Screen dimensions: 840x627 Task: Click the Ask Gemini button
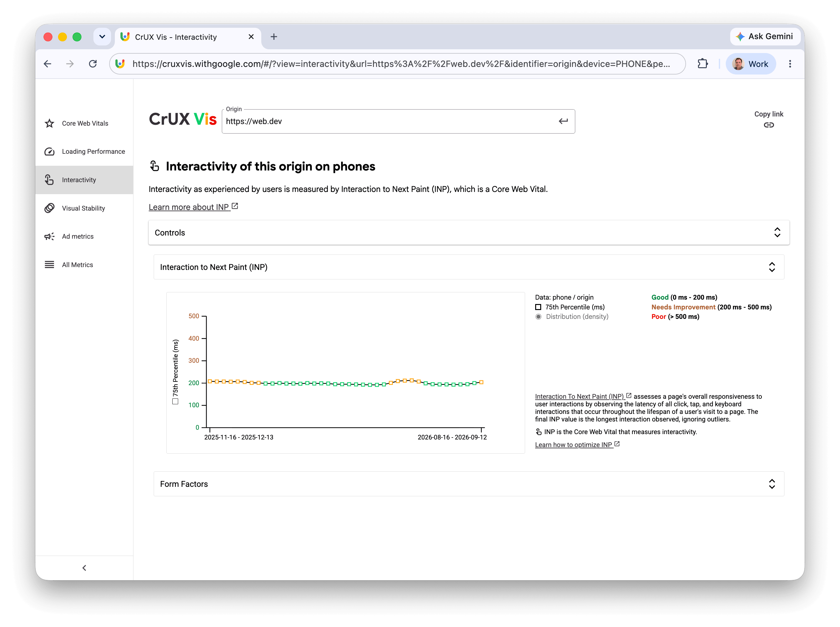point(765,36)
